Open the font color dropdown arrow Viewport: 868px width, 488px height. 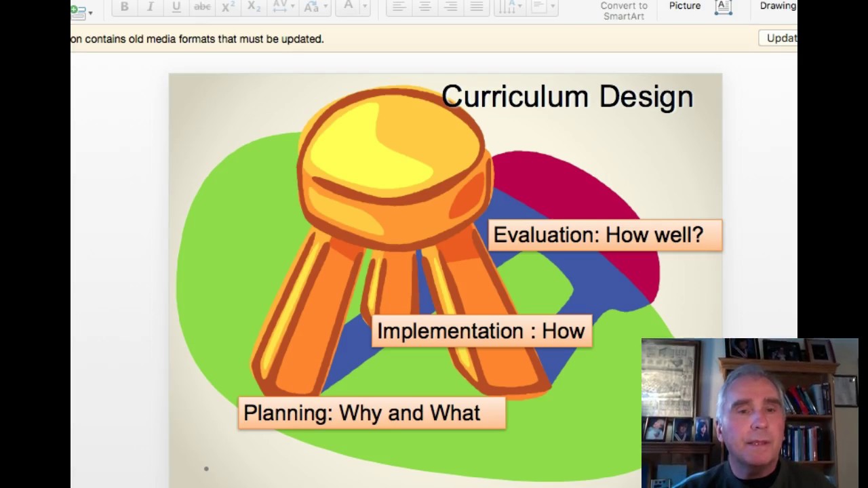point(365,7)
